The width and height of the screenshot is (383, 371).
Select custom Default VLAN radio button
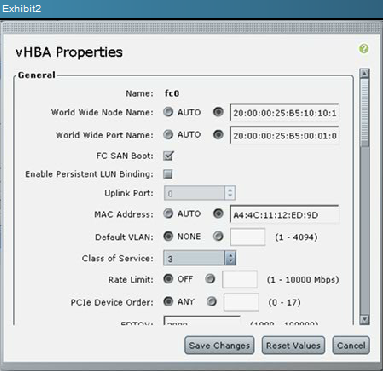(x=218, y=236)
